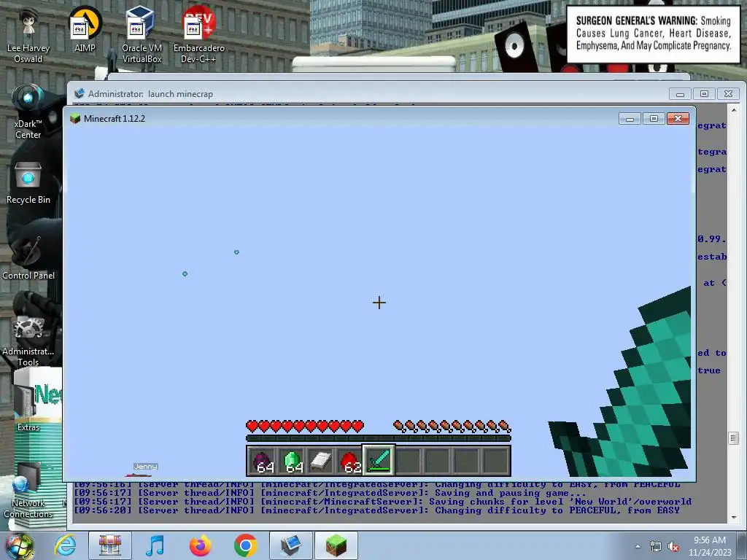Open the Recycle Bin
This screenshot has height=560, width=747.
[x=28, y=183]
